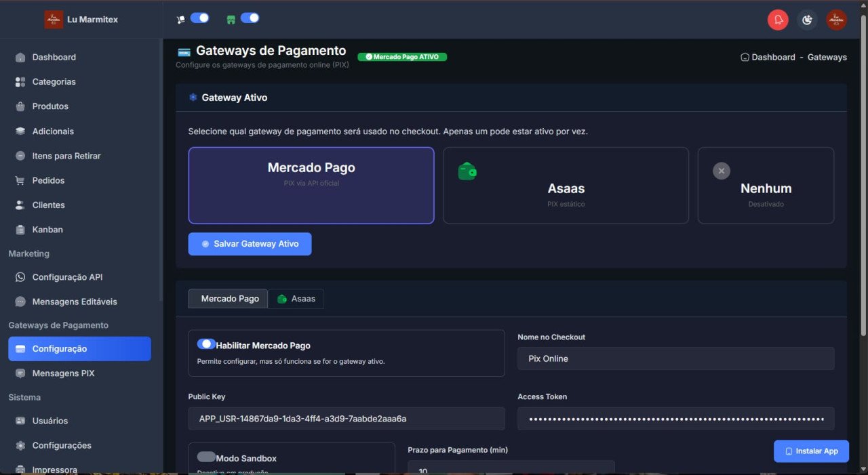Toggle dark mode with the moon icon
The height and width of the screenshot is (475, 868).
pos(807,20)
